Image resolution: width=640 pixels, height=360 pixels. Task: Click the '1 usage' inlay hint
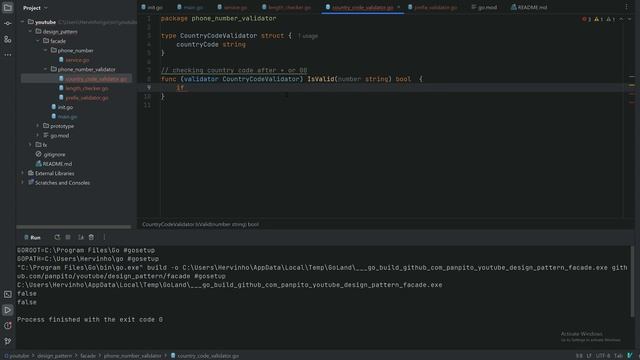tap(308, 36)
